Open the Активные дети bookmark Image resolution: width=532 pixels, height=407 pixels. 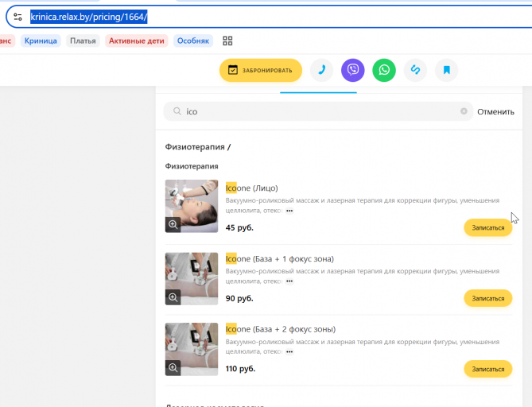[x=137, y=41]
